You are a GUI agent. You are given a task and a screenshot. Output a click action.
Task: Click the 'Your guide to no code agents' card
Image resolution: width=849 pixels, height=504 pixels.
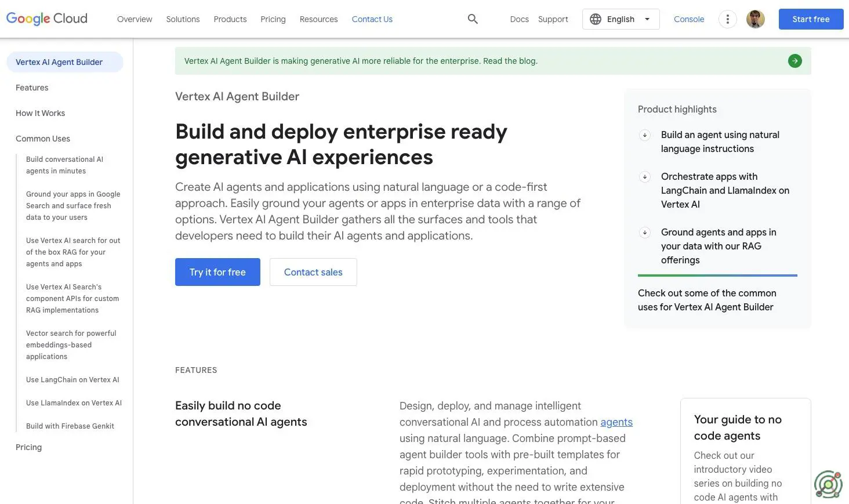coord(746,451)
